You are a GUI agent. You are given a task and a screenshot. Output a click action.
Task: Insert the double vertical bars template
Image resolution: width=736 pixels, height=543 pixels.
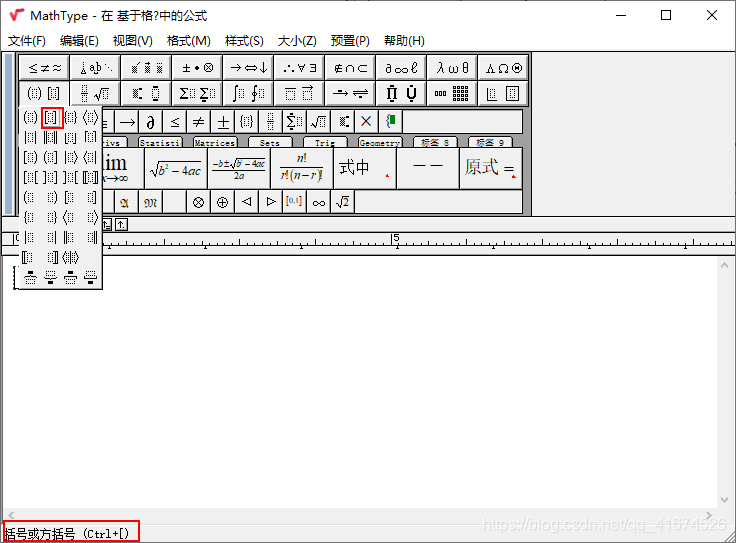coord(51,137)
